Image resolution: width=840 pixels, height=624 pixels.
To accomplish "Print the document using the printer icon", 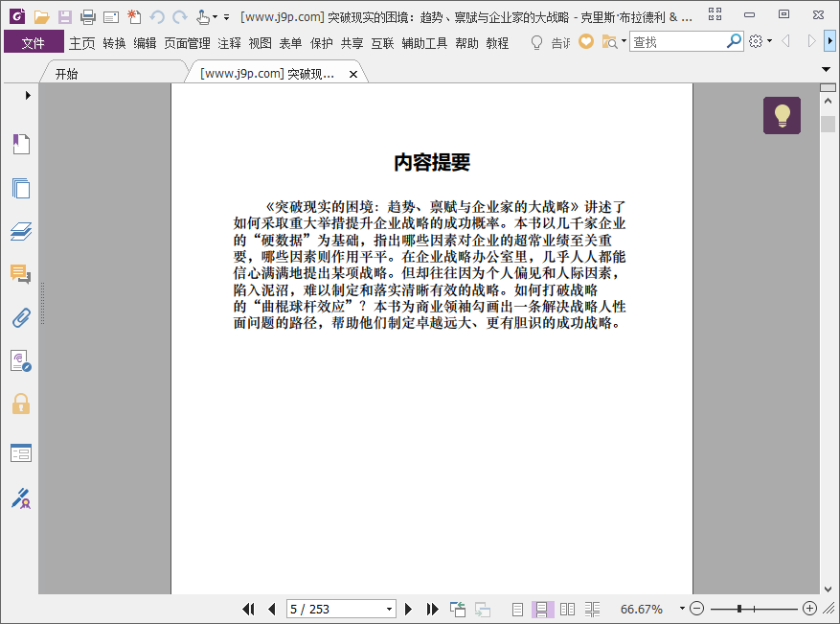I will pyautogui.click(x=88, y=17).
